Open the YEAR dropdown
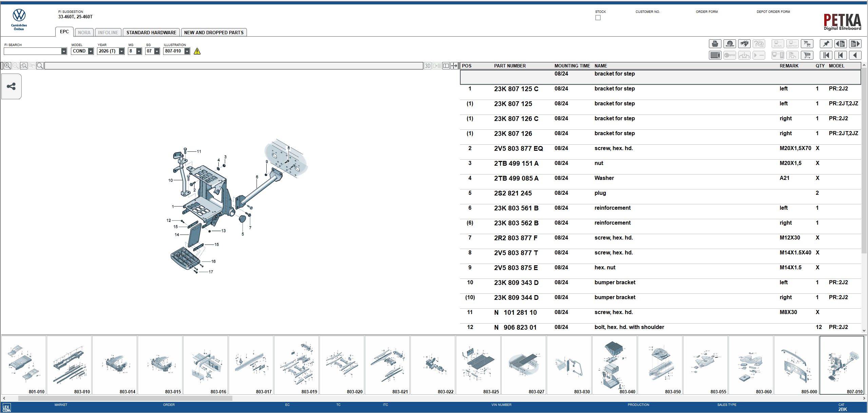 pos(121,51)
